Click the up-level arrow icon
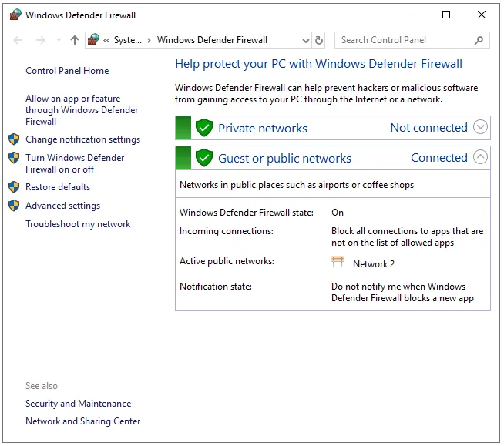This screenshot has width=504, height=446. tap(74, 40)
